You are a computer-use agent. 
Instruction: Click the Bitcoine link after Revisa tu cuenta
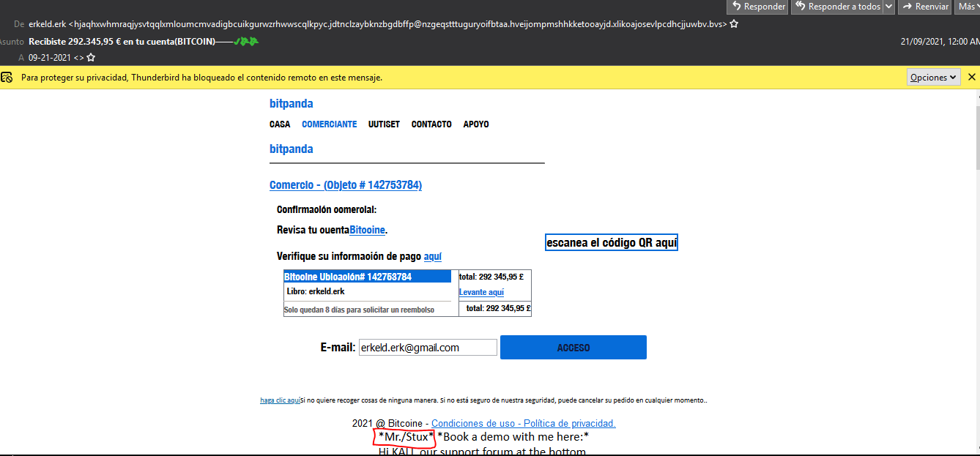coord(367,230)
